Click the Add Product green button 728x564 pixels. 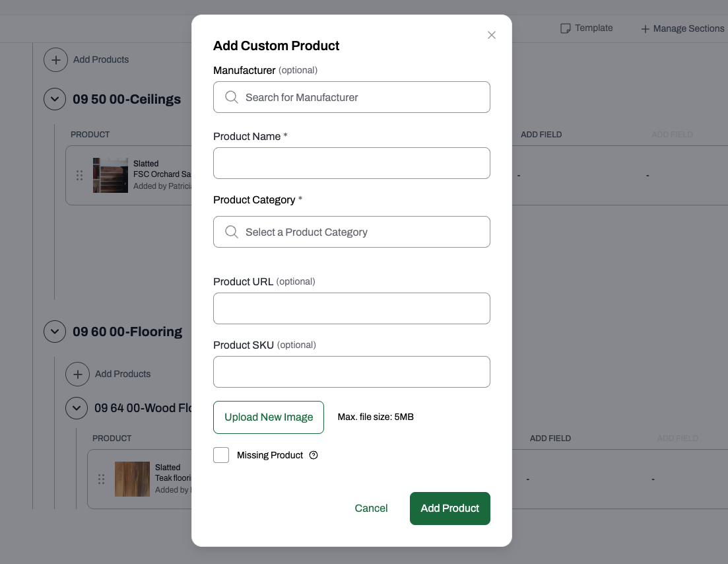click(x=450, y=509)
